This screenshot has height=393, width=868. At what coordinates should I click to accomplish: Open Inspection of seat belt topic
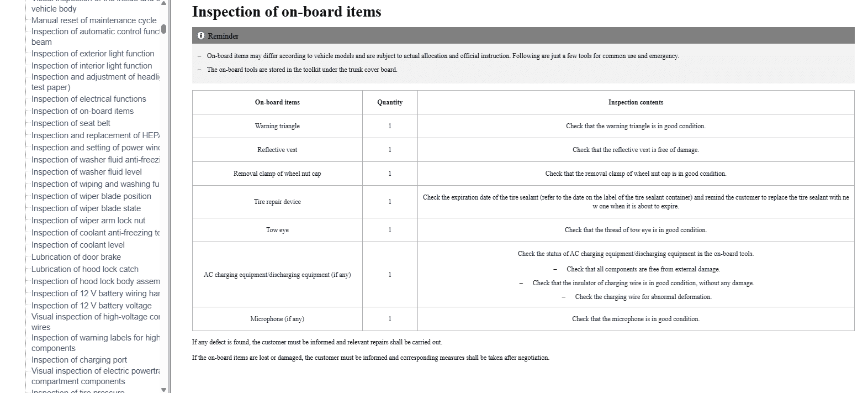point(71,123)
